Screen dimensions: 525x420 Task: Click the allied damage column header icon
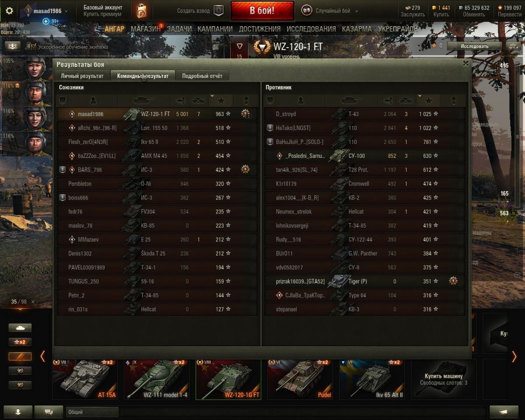coord(180,101)
